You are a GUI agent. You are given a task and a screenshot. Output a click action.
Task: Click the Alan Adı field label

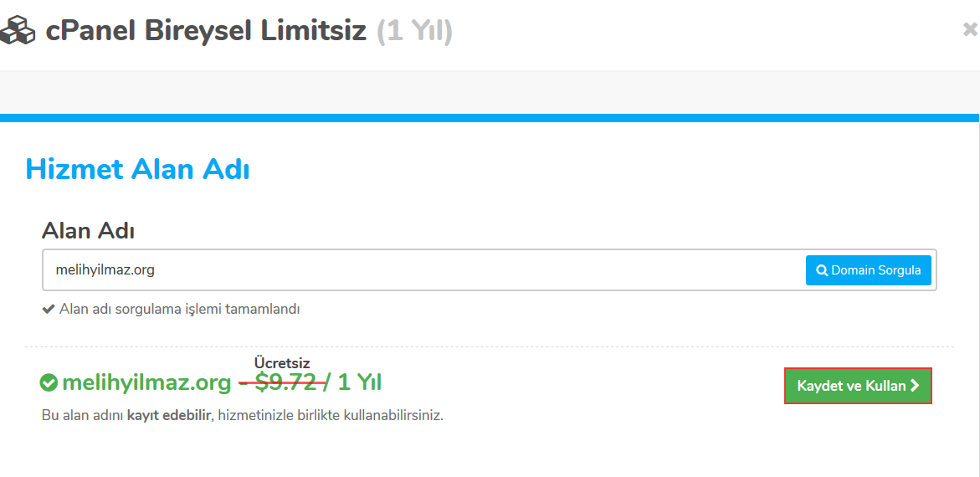pos(89,231)
